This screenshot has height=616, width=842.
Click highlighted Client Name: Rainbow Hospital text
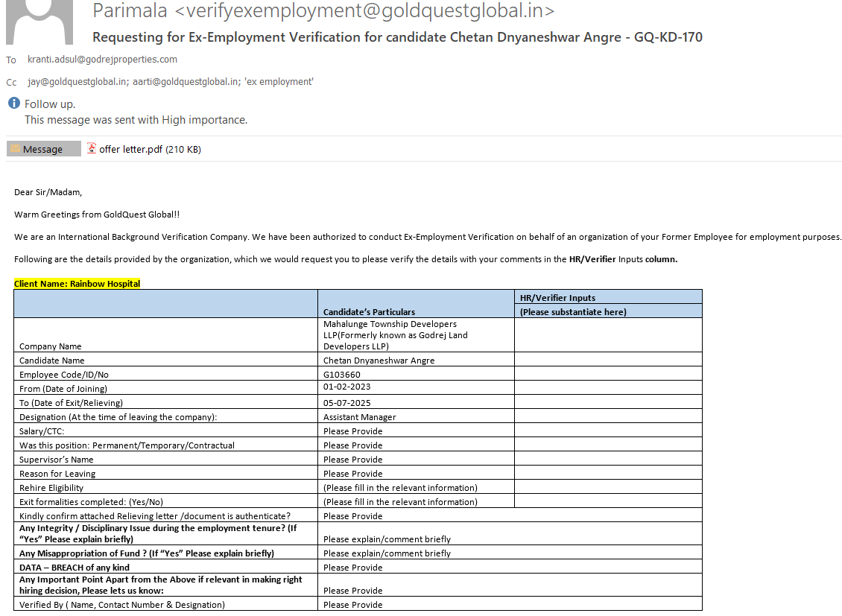tap(77, 284)
